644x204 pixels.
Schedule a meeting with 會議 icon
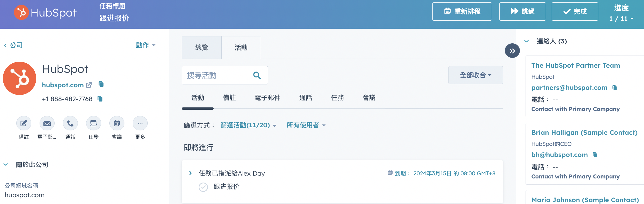coord(117,123)
